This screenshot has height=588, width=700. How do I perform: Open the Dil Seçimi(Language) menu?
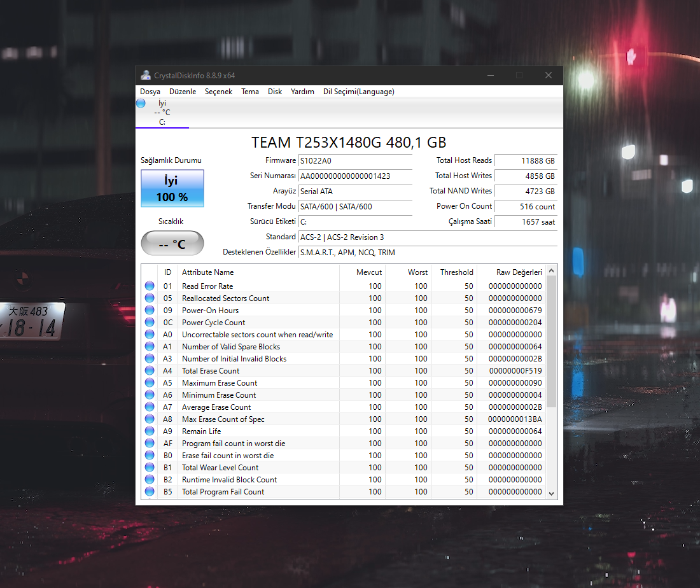pos(358,92)
